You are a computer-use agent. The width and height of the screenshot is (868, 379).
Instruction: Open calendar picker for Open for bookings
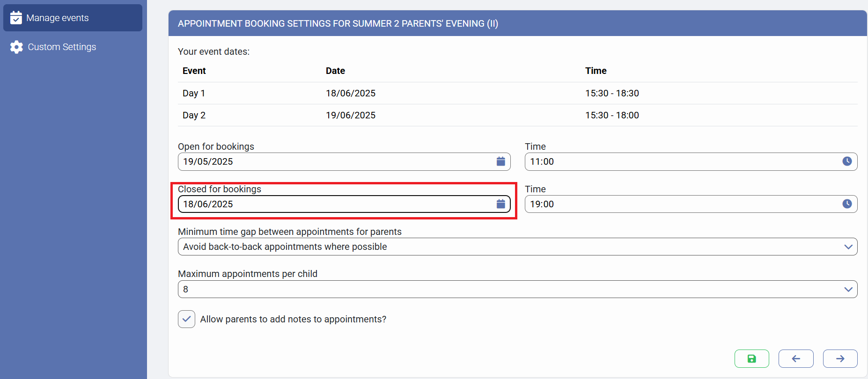[x=500, y=161]
